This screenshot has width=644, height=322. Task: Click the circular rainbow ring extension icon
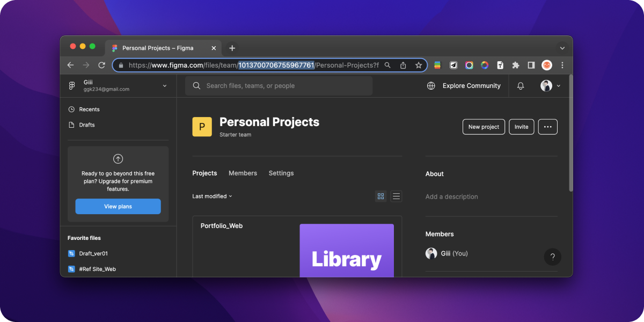tap(485, 65)
